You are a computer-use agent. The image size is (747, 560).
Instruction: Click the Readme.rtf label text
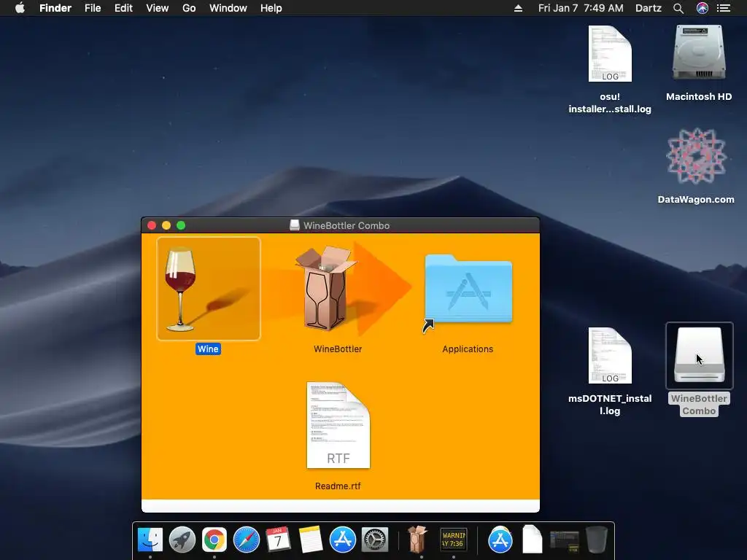point(338,486)
